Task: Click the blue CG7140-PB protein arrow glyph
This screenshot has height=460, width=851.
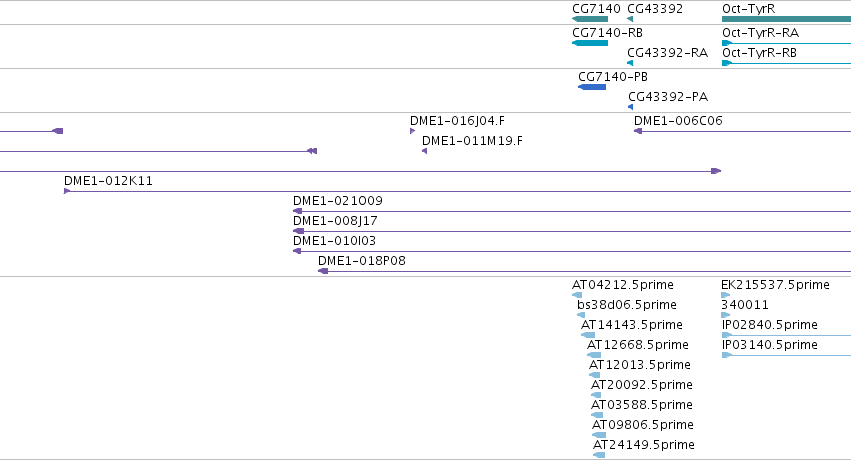Action: (x=592, y=87)
